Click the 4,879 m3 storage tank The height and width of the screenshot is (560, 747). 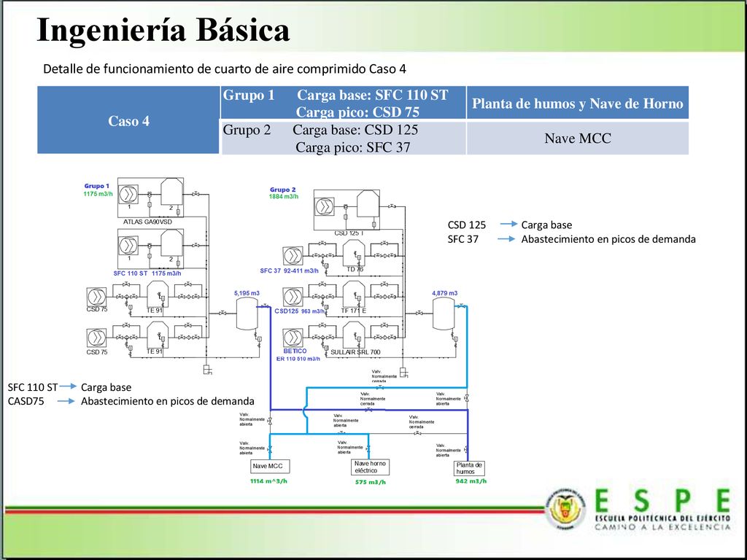click(444, 314)
